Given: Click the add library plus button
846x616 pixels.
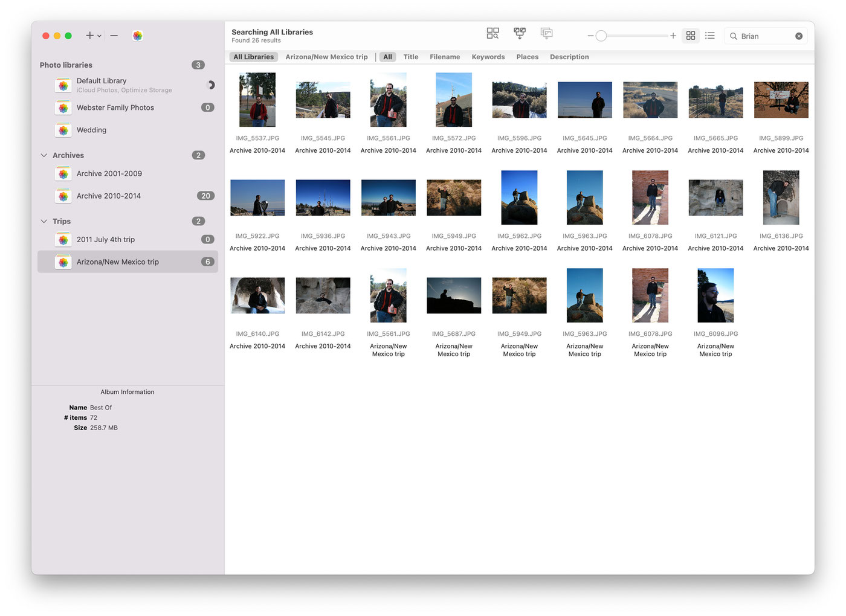Looking at the screenshot, I should pos(89,36).
